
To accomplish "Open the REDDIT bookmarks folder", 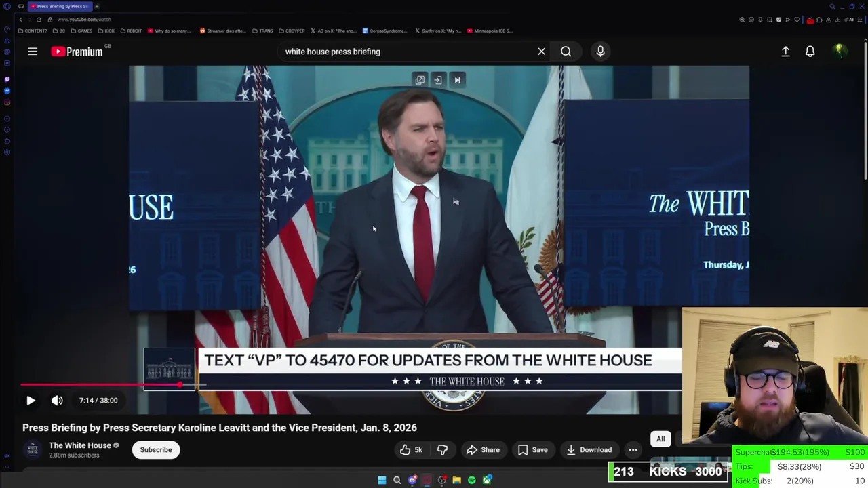I will click(131, 30).
